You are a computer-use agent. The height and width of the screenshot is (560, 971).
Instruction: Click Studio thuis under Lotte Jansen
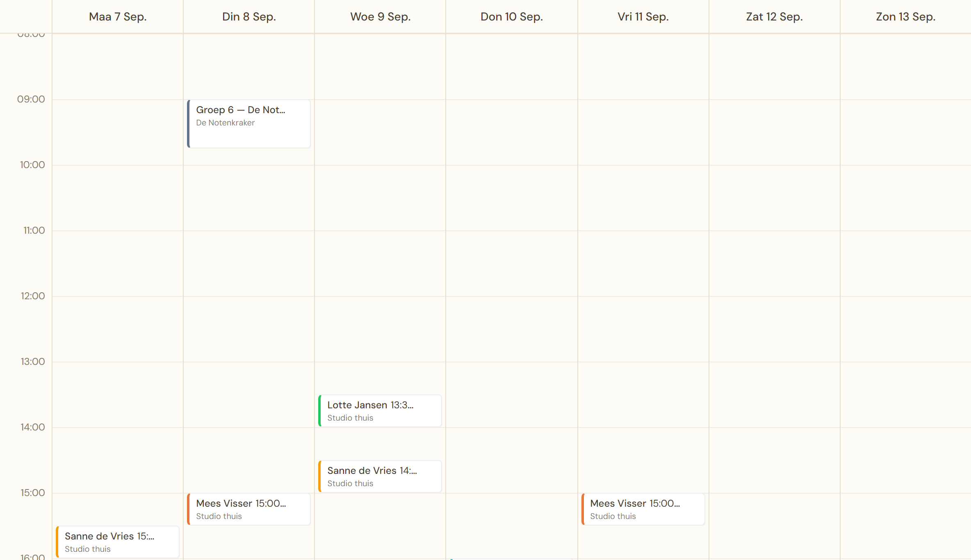[350, 418]
